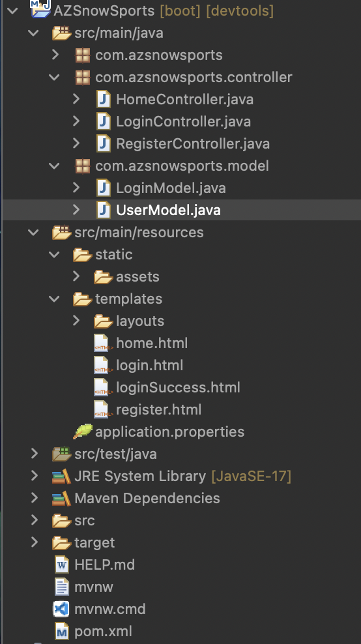This screenshot has width=361, height=644.
Task: Click the Maven Dependencies books icon
Action: 62,499
